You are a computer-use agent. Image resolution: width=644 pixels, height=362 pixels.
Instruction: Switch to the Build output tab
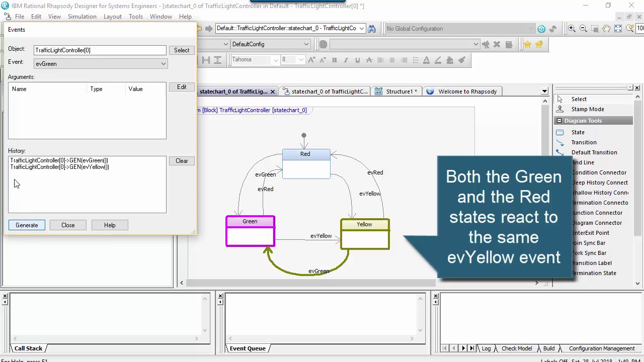coord(549,348)
